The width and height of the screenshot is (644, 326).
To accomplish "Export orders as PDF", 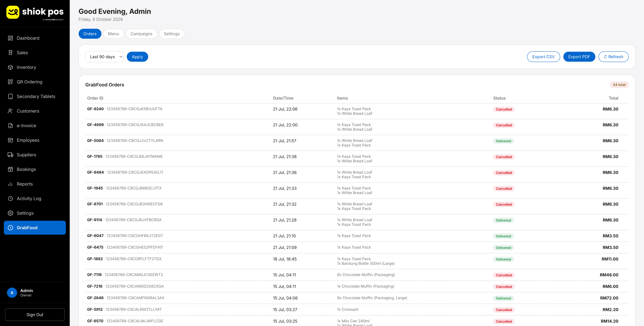I will pos(579,57).
